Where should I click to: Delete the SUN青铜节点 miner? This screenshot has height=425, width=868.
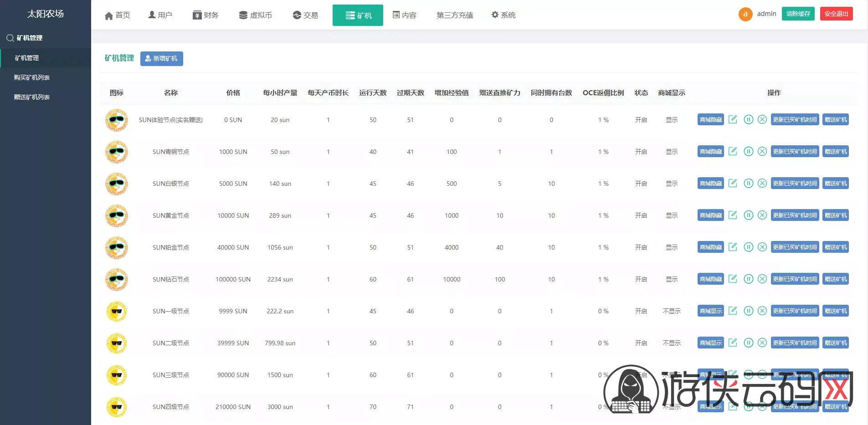pyautogui.click(x=762, y=151)
